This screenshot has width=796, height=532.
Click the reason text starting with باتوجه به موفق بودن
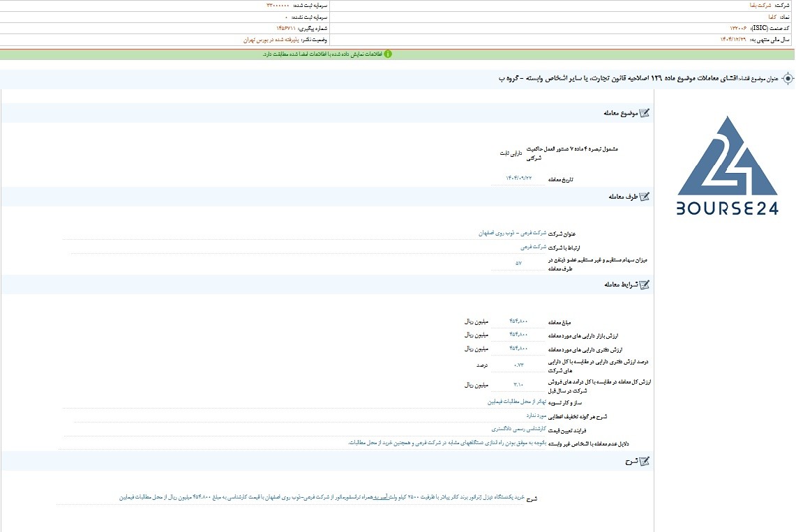click(447, 443)
